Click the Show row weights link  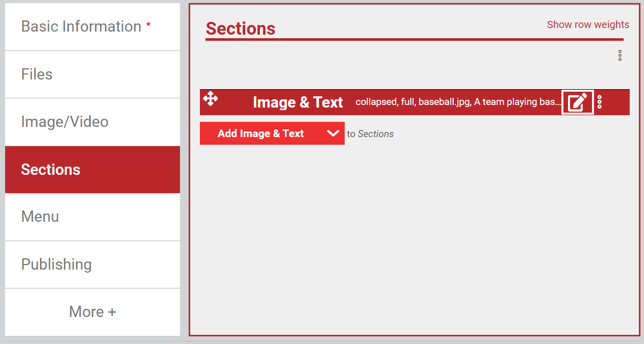[588, 24]
